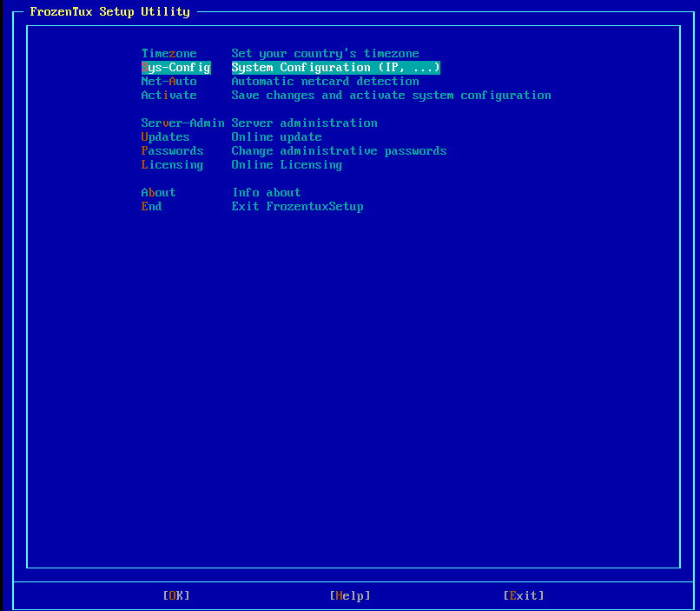Open the Server-Admin menu item

coord(182,123)
